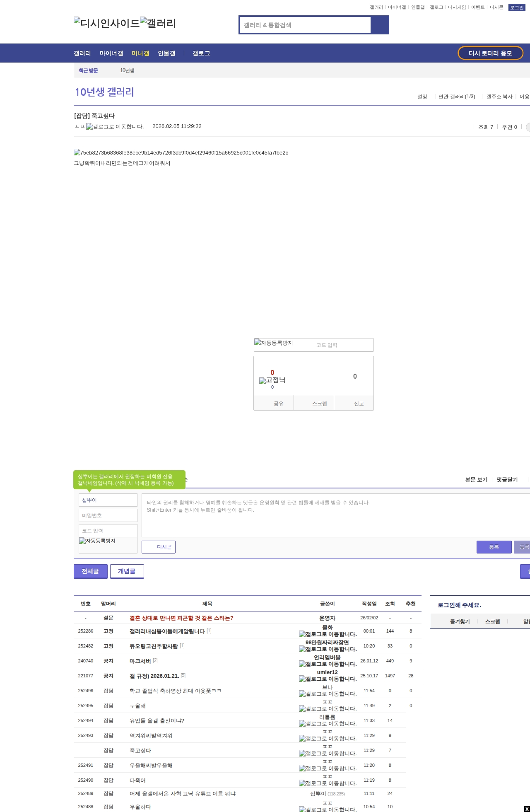Viewport: 530px width, 812px height.
Task: Open 갤러리 in the blue navigation bar
Action: click(x=82, y=53)
